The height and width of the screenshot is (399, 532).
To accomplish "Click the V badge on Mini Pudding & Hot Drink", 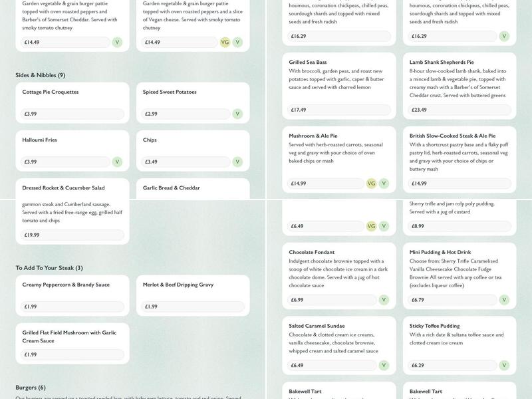I will (x=504, y=300).
